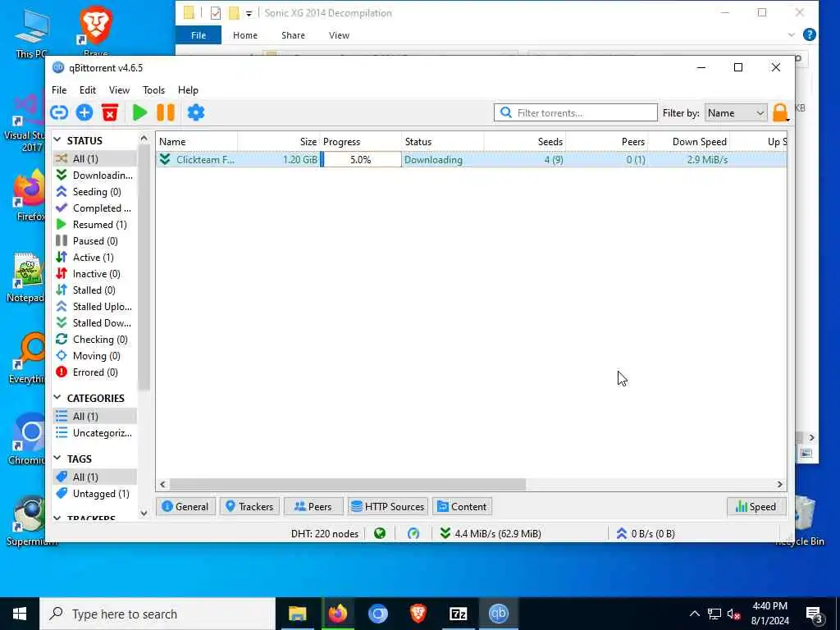840x630 pixels.
Task: Open Options via the blue gear icon
Action: [x=195, y=112]
